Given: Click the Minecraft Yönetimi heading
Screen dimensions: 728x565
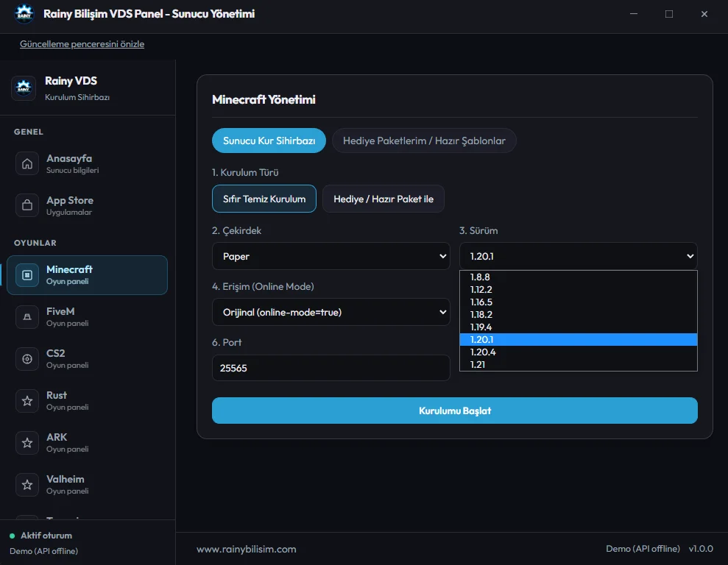Looking at the screenshot, I should click(x=264, y=100).
